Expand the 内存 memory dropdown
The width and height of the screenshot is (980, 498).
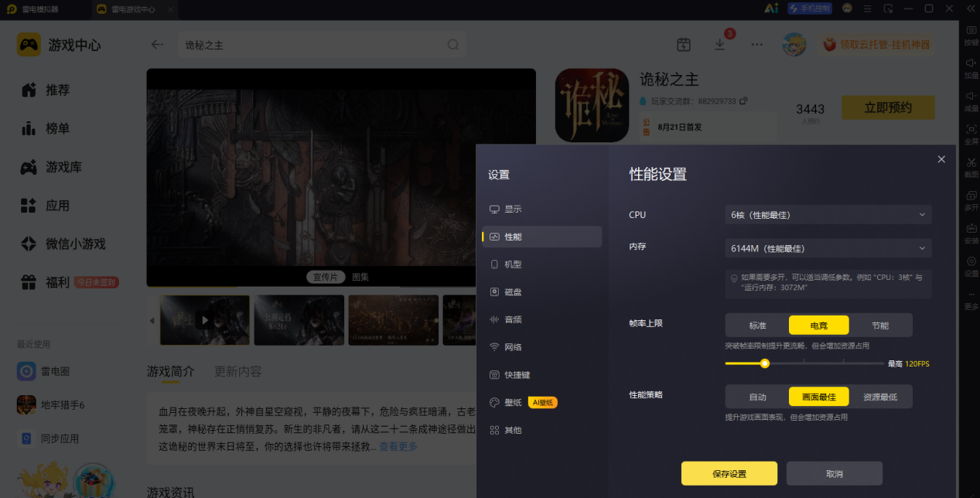tap(828, 248)
